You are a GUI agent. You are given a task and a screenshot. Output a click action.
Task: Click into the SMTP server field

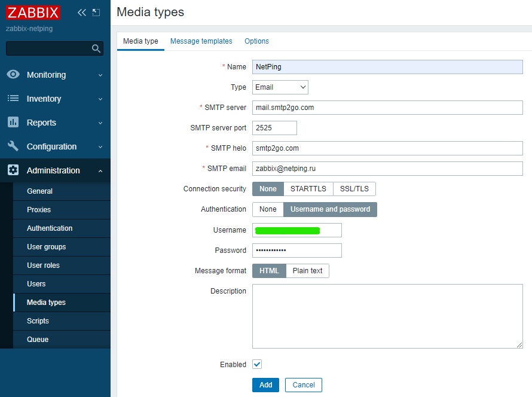coord(387,108)
